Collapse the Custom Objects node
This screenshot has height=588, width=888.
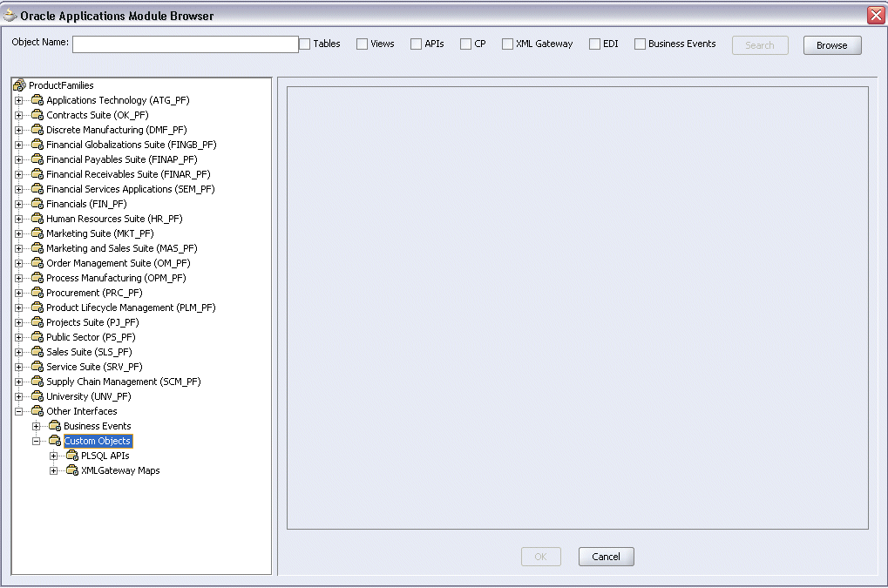37,441
